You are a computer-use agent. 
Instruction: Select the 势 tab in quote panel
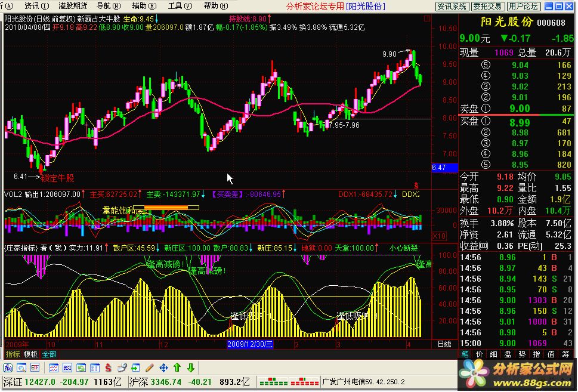pyautogui.click(x=523, y=354)
